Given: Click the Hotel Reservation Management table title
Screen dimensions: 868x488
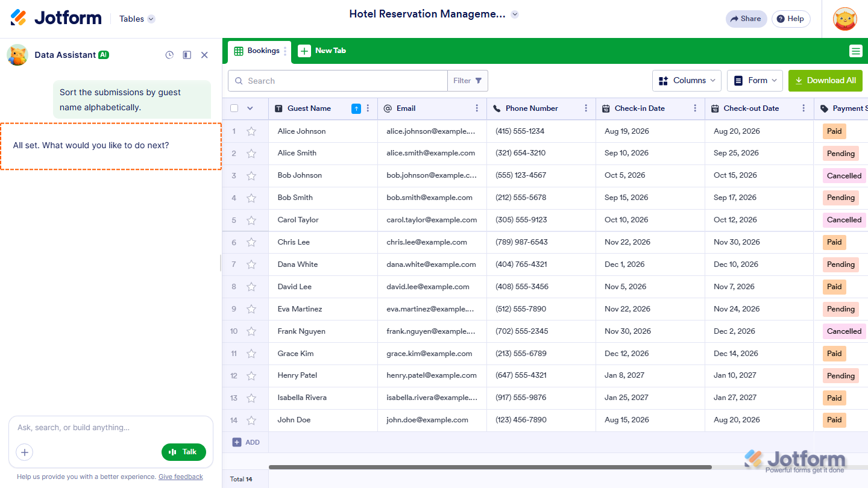Looking at the screenshot, I should point(427,14).
